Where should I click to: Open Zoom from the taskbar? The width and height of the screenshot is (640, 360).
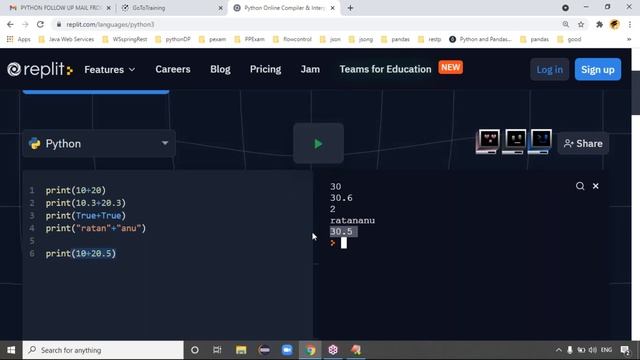coord(287,350)
